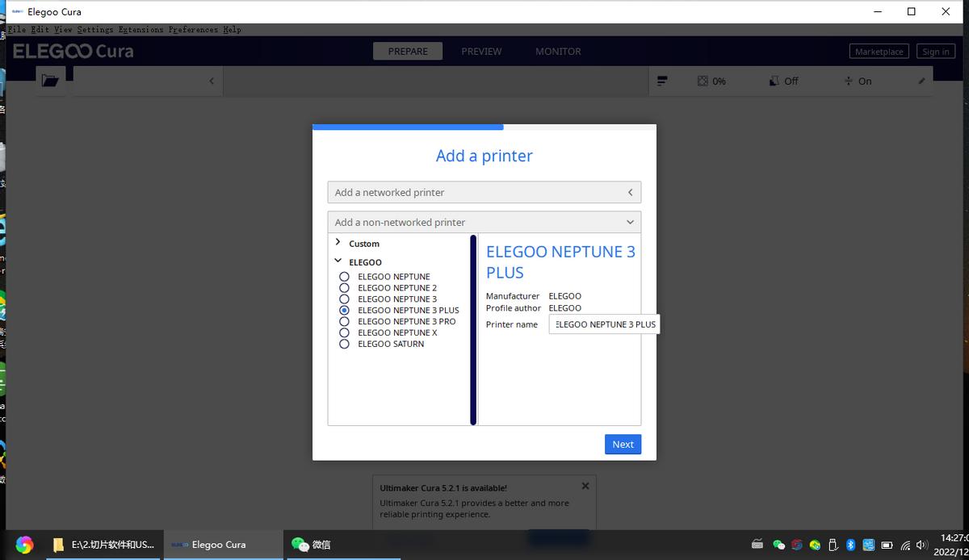Viewport: 969px width, 560px height.
Task: Collapse the left panel arrow in toolbar
Action: pyautogui.click(x=212, y=81)
